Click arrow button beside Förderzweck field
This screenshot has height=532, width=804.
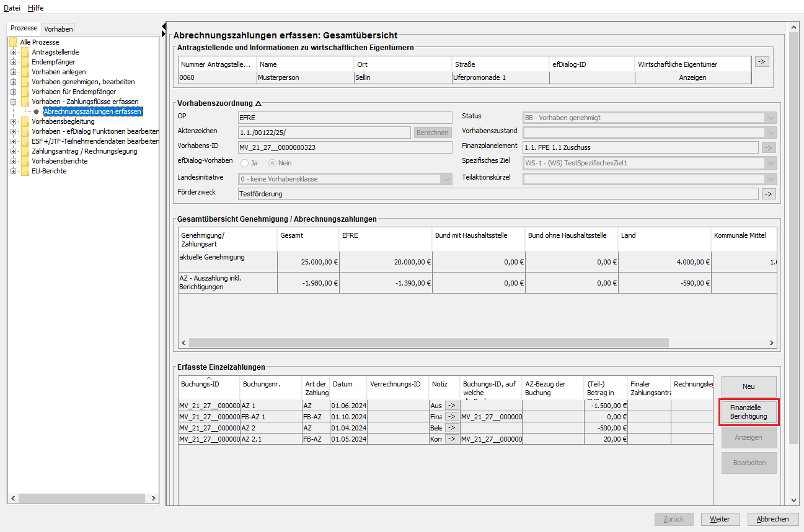(769, 194)
